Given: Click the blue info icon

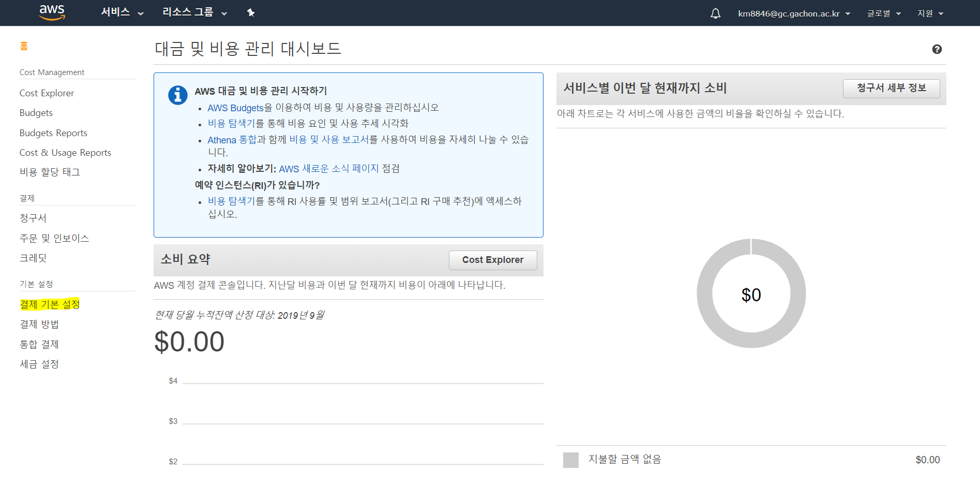Looking at the screenshot, I should click(x=177, y=95).
